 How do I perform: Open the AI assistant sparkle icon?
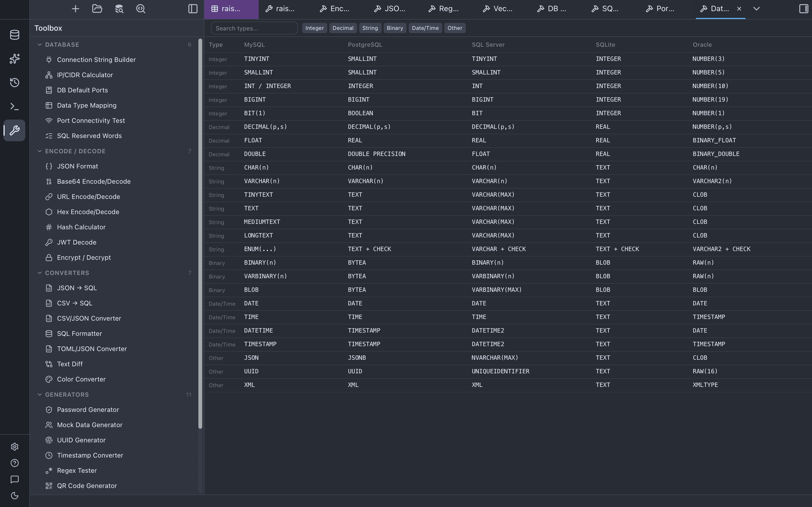click(14, 59)
